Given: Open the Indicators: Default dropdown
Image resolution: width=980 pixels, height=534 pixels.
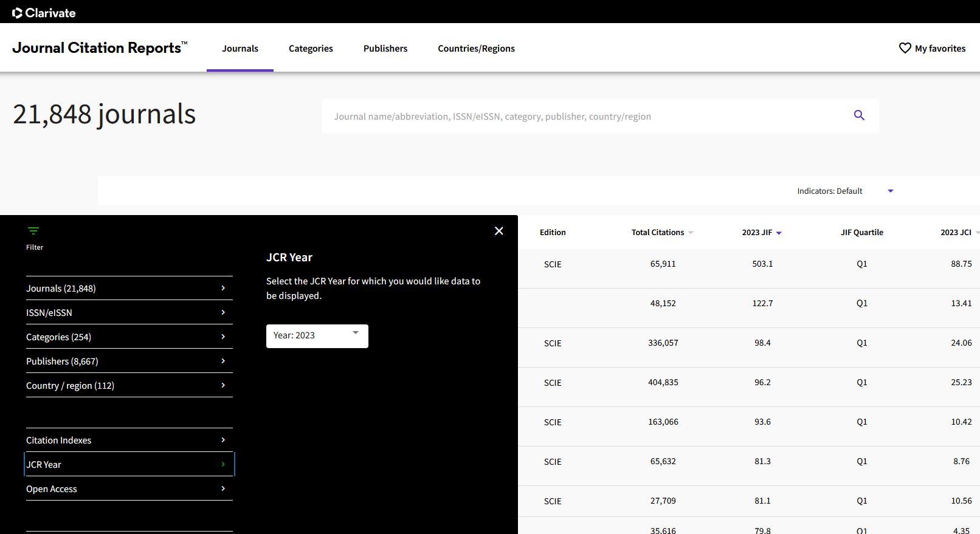Looking at the screenshot, I should pyautogui.click(x=845, y=191).
